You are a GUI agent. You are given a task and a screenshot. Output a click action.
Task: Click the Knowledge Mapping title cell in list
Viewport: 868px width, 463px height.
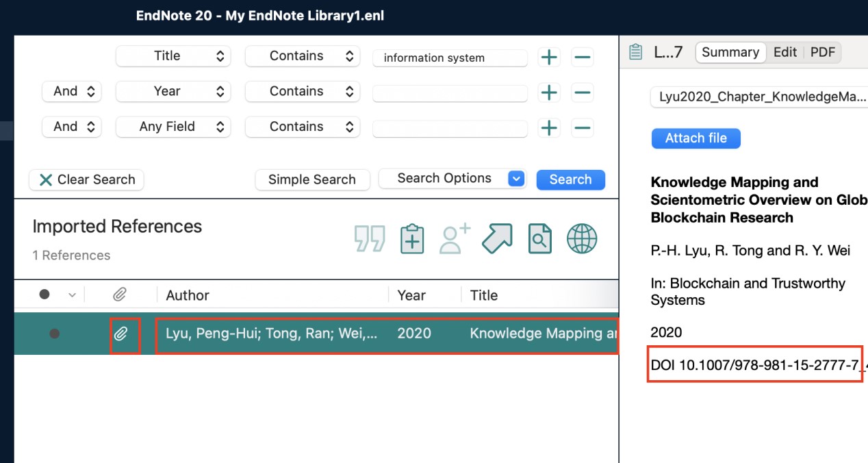coord(544,334)
